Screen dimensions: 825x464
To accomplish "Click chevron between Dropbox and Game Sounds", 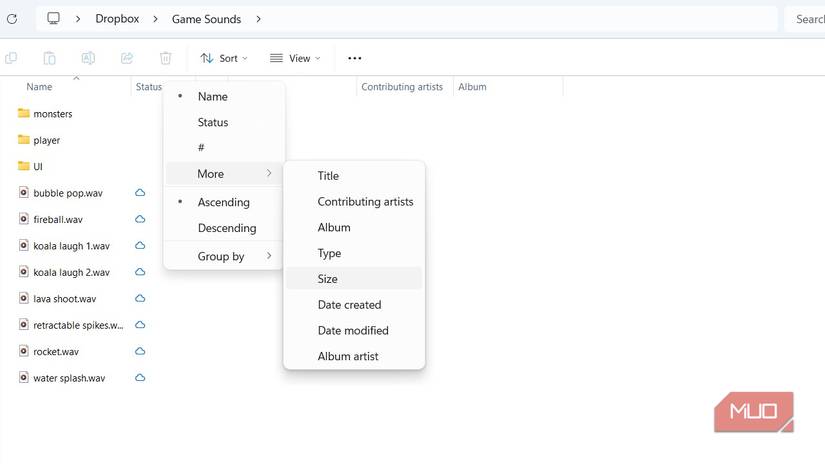I will 155,19.
